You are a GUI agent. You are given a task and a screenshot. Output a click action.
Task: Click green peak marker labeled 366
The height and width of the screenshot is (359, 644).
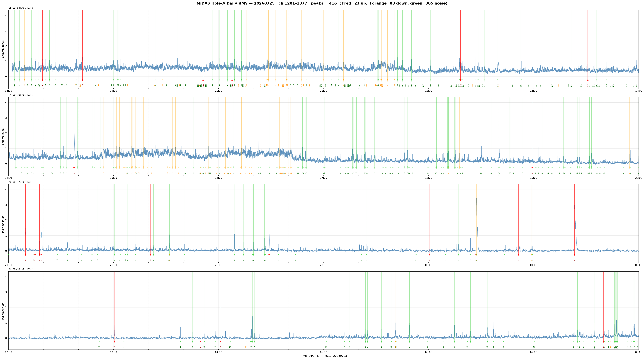coord(192,341)
